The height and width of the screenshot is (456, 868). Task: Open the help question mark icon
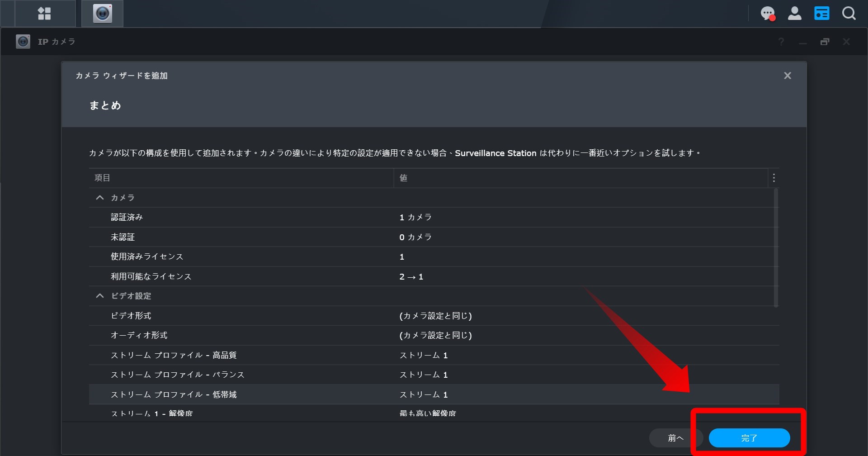coord(780,41)
